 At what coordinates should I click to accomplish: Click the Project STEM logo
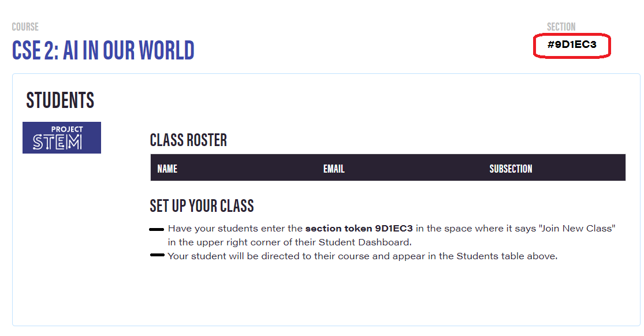(x=62, y=137)
